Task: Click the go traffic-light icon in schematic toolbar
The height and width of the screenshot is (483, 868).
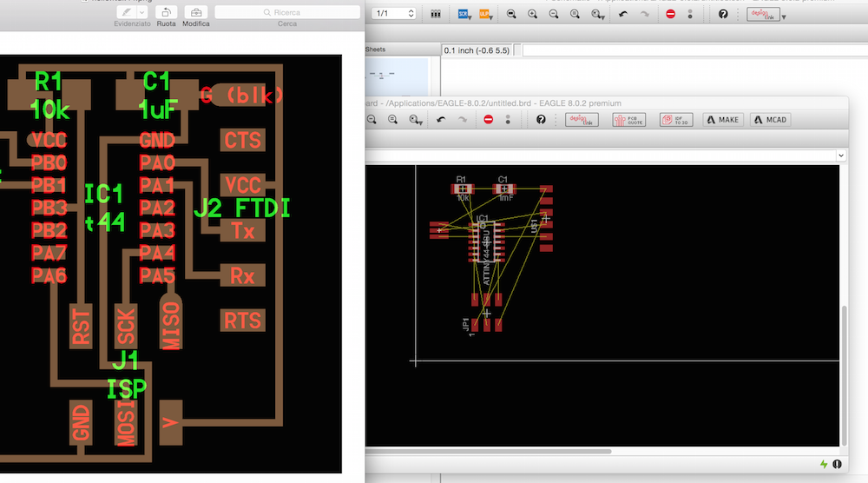Action: click(x=690, y=14)
